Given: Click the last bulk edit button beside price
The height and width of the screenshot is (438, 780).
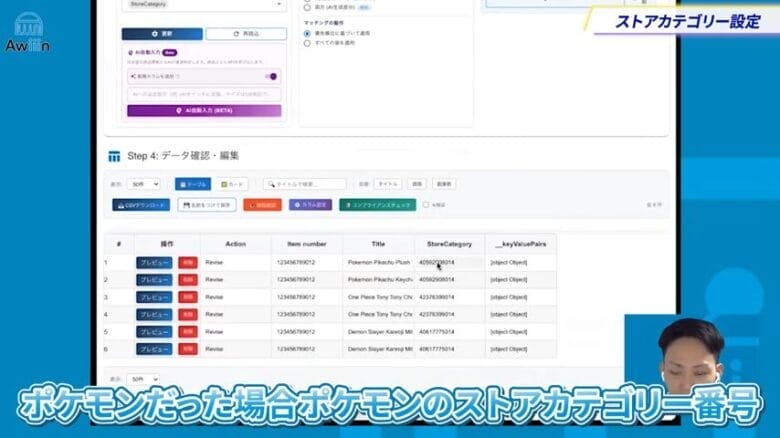Looking at the screenshot, I should point(444,184).
